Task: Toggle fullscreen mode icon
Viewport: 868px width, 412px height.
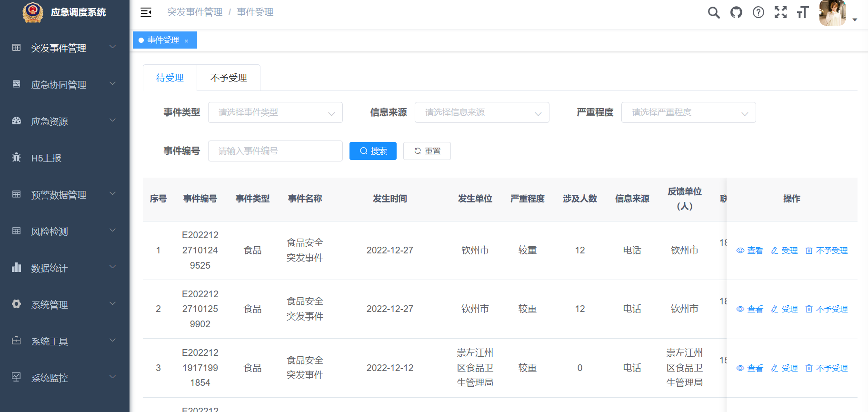Action: point(781,12)
